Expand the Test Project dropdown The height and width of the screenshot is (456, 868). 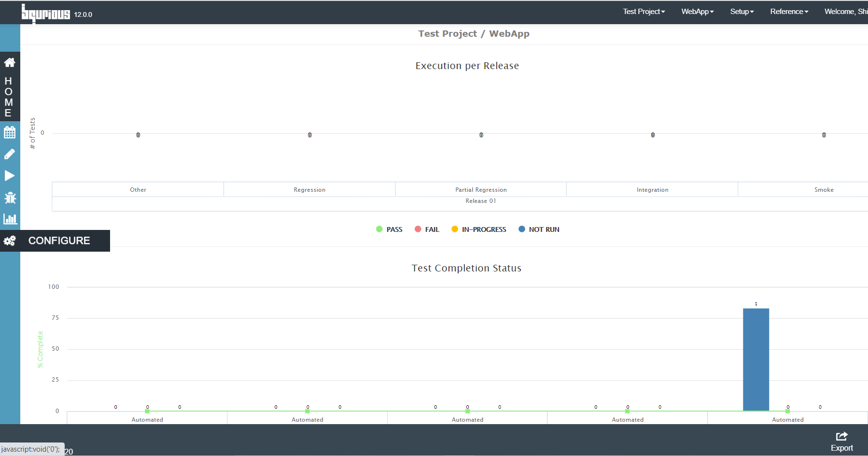coord(644,12)
